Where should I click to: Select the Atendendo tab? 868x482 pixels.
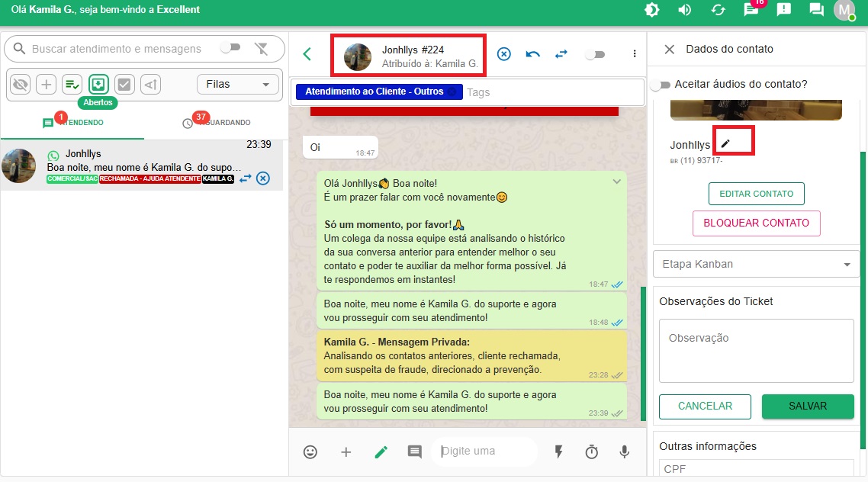[73, 123]
